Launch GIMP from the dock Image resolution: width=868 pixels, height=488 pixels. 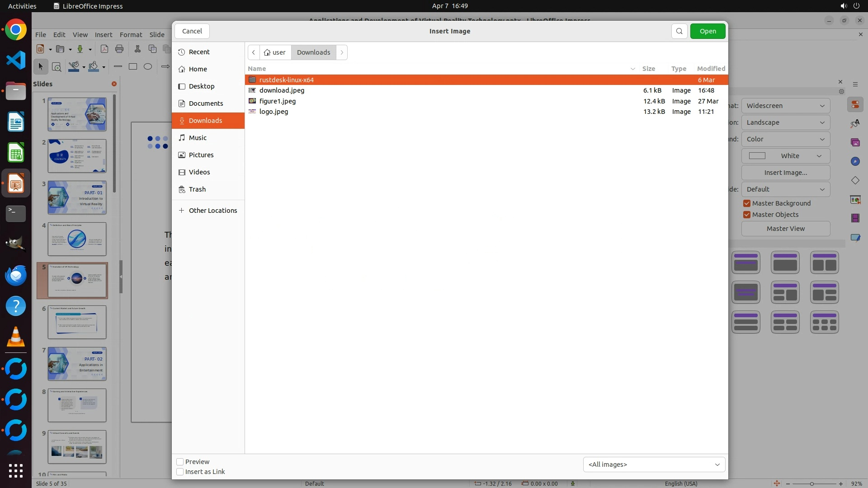coord(16,244)
